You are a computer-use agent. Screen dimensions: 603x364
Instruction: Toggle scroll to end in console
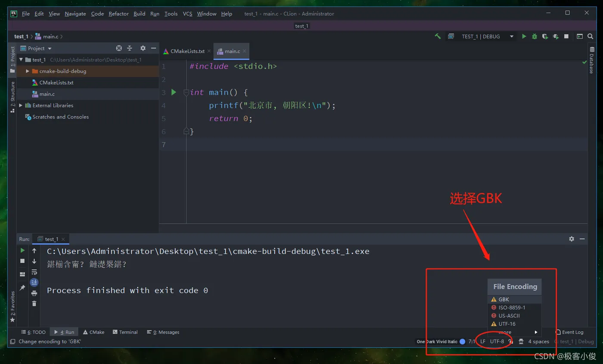pyautogui.click(x=34, y=283)
